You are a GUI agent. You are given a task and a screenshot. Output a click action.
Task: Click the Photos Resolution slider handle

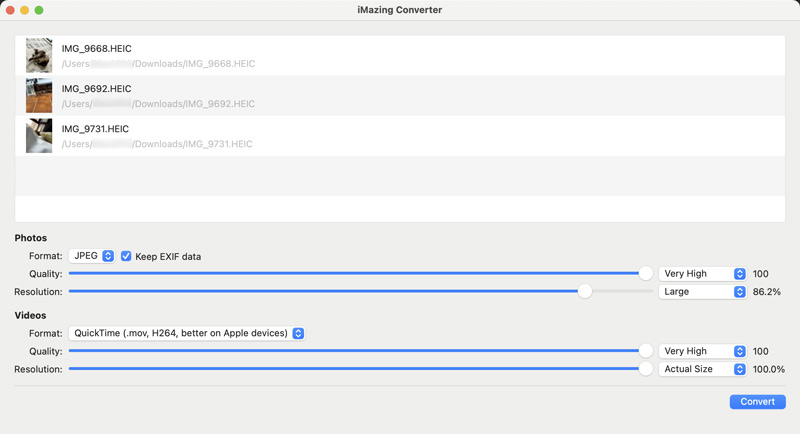click(585, 291)
